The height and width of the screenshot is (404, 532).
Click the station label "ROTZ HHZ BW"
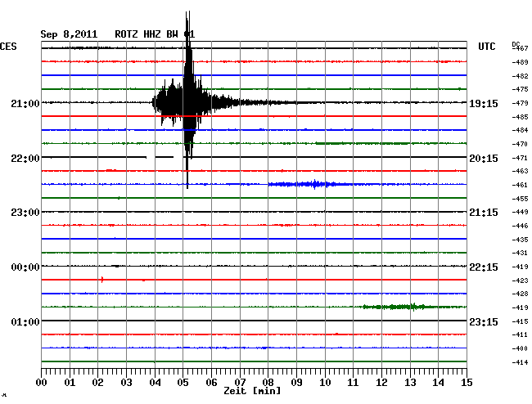pos(147,34)
